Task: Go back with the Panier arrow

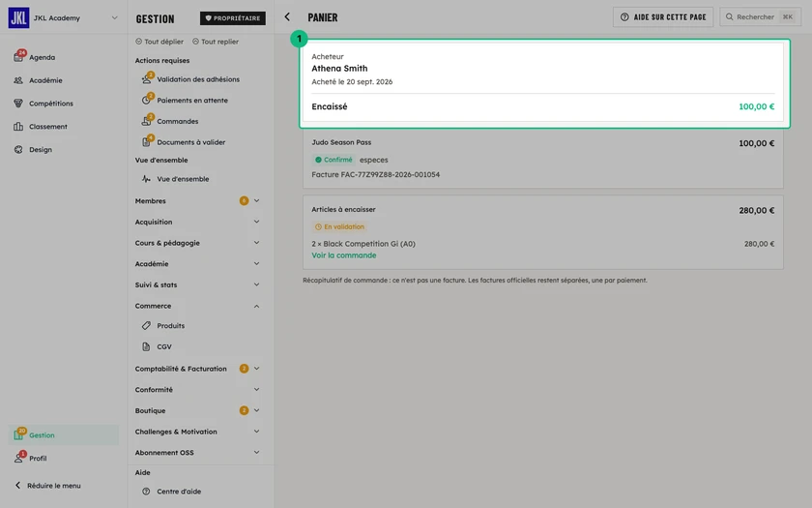Action: 287,17
